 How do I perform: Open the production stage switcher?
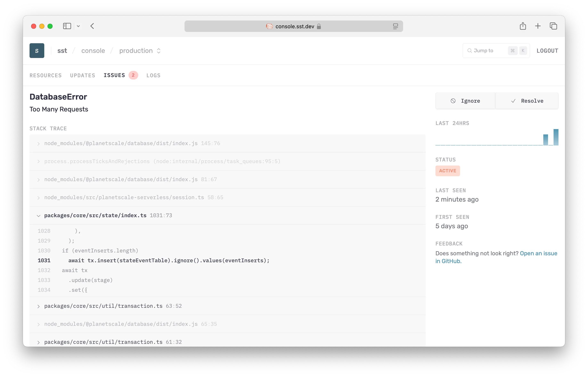click(x=140, y=51)
